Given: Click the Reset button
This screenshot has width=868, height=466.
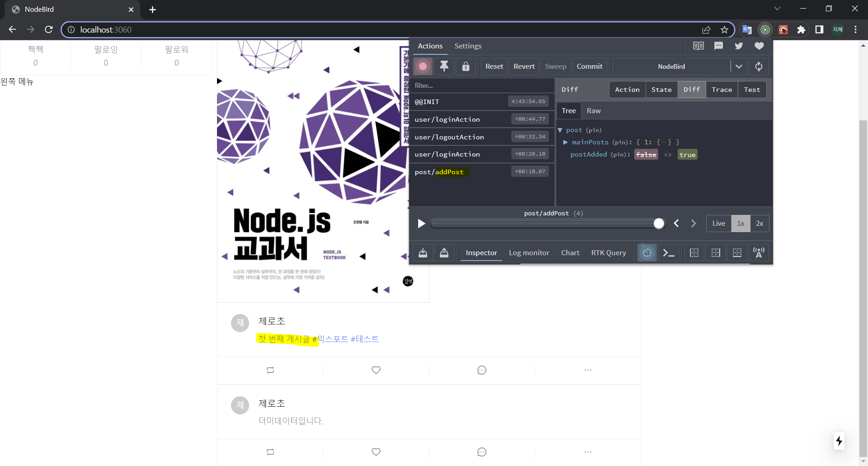Looking at the screenshot, I should pyautogui.click(x=494, y=67).
